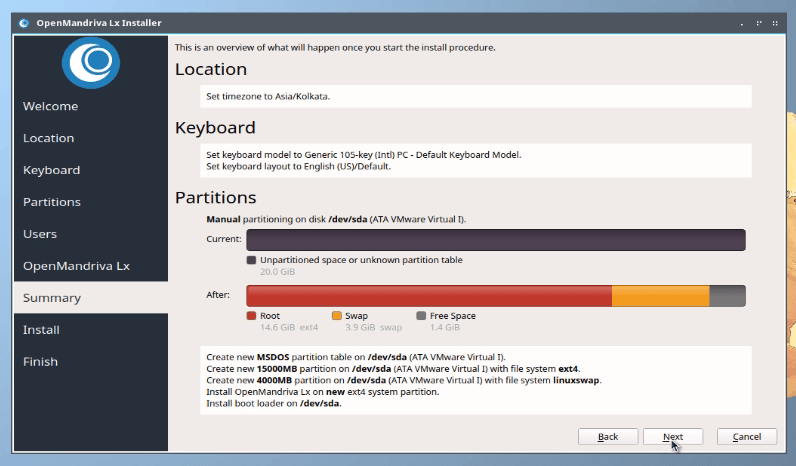
Task: Click gray Free Space segment in After bar
Action: (727, 296)
